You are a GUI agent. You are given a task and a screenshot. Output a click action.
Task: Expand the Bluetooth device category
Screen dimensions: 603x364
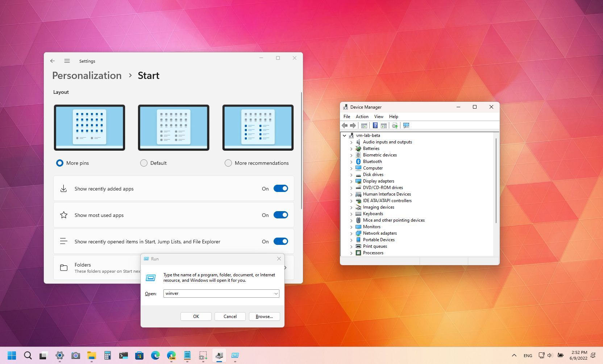pyautogui.click(x=351, y=162)
